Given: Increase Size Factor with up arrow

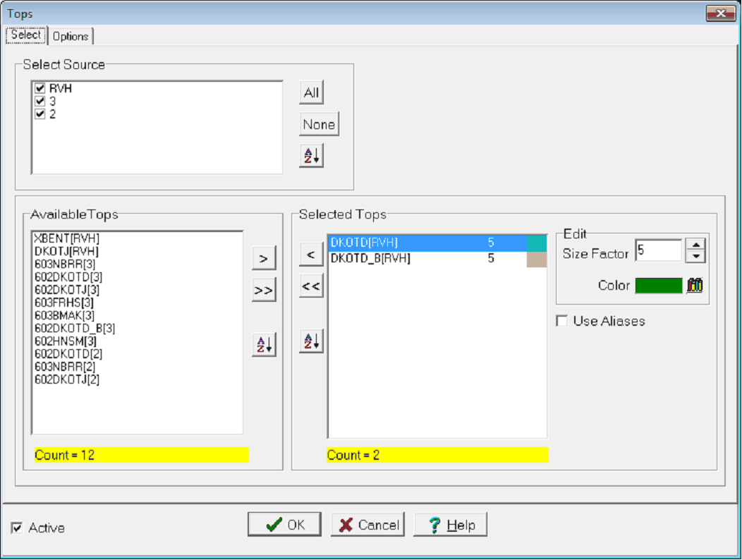Looking at the screenshot, I should click(695, 245).
